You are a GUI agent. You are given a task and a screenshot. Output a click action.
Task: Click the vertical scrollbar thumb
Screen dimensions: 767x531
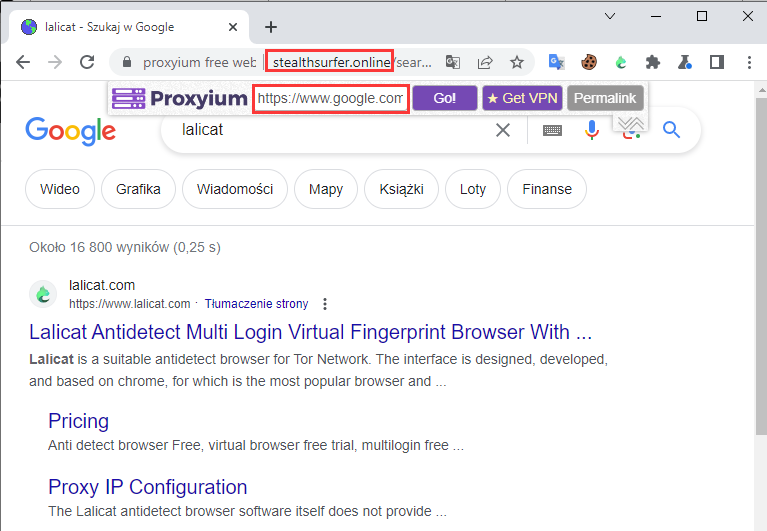pyautogui.click(x=761, y=266)
